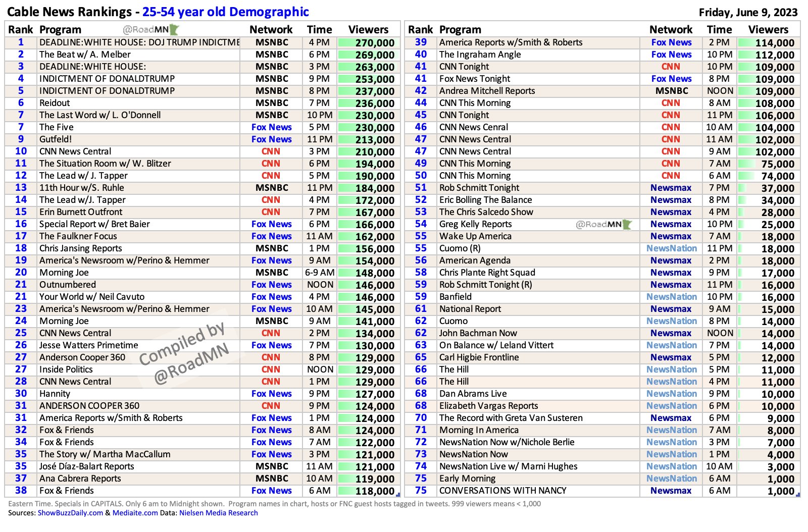The image size is (808, 532).
Task: Click the 'Friday, June 9, 2023' date
Action: [748, 12]
